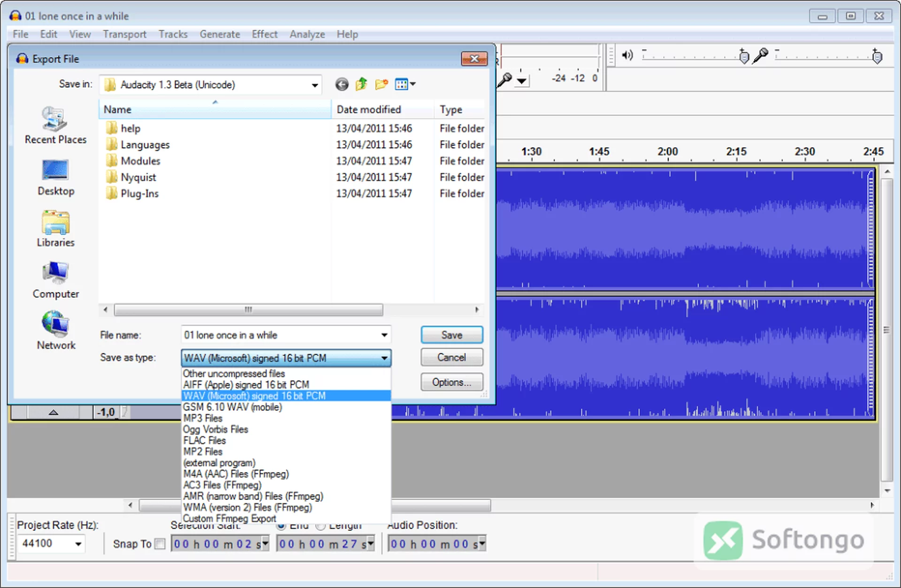
Task: Open the input meter dropdown arrow
Action: pos(522,81)
